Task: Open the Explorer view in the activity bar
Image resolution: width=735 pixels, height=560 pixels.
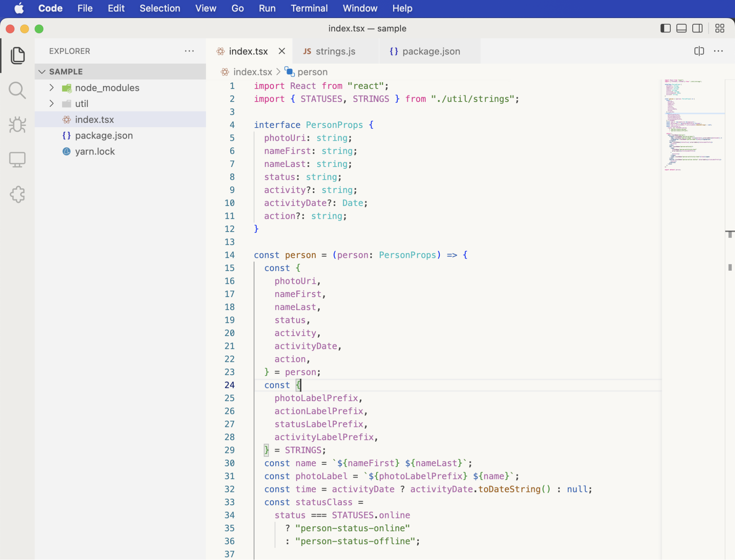Action: [18, 55]
